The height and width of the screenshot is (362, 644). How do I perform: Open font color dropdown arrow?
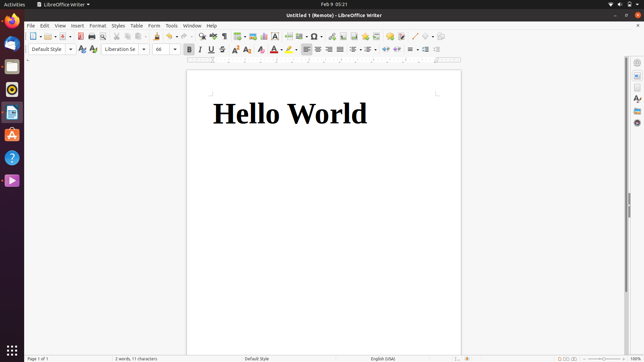click(x=281, y=50)
